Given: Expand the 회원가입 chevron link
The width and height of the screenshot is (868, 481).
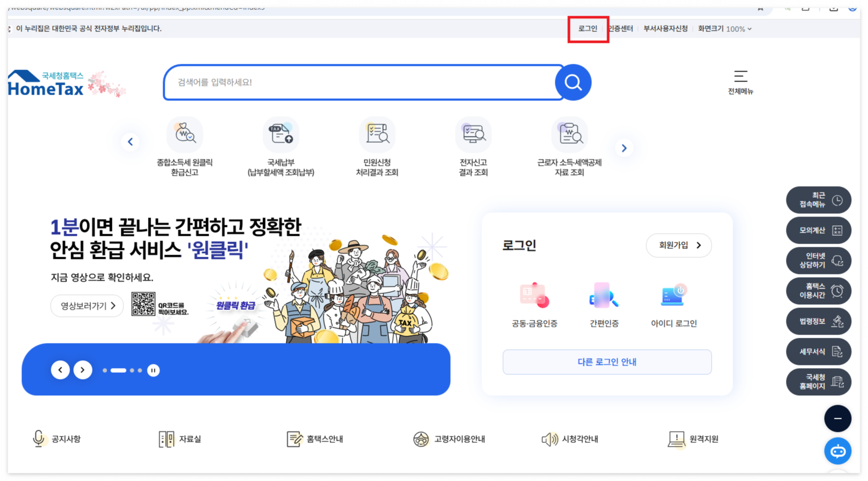Looking at the screenshot, I should [x=678, y=245].
